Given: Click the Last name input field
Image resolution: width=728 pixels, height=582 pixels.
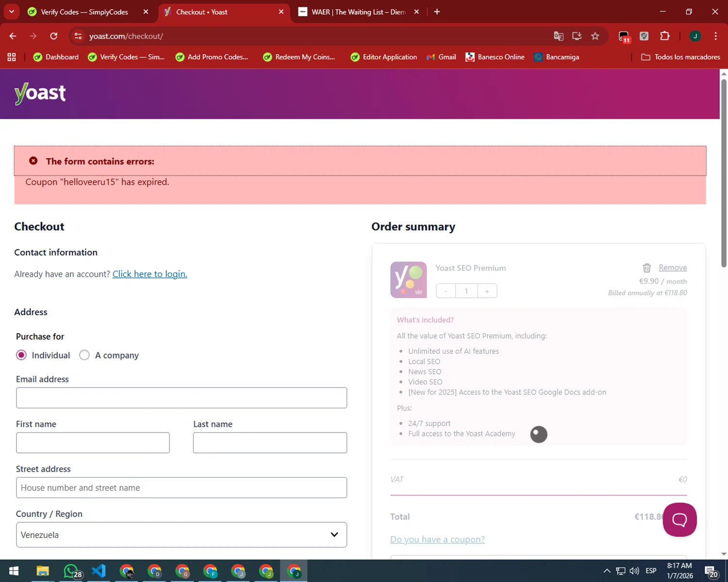Looking at the screenshot, I should pyautogui.click(x=270, y=443).
